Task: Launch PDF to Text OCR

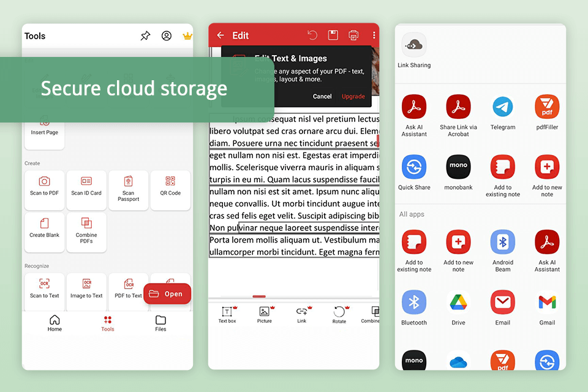Action: (128, 292)
